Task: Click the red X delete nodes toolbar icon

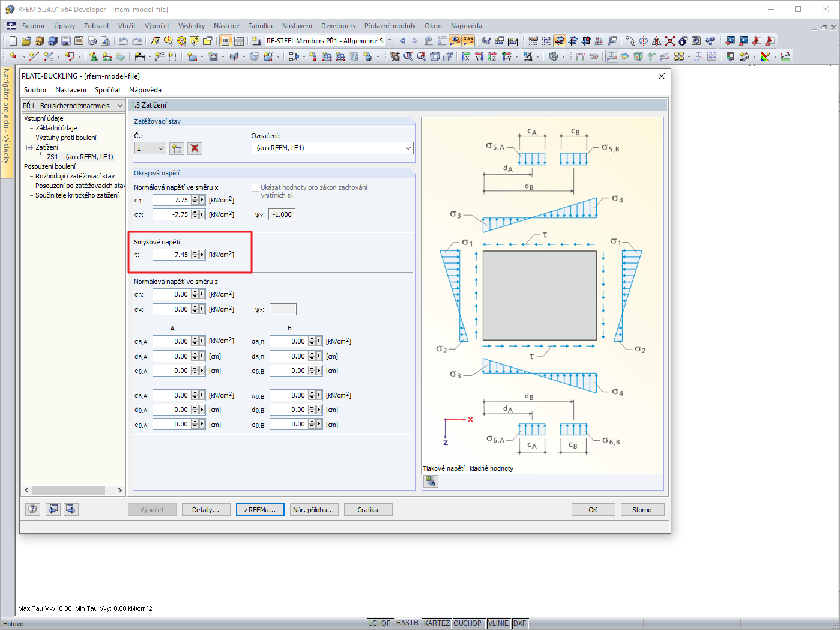Action: (x=670, y=41)
